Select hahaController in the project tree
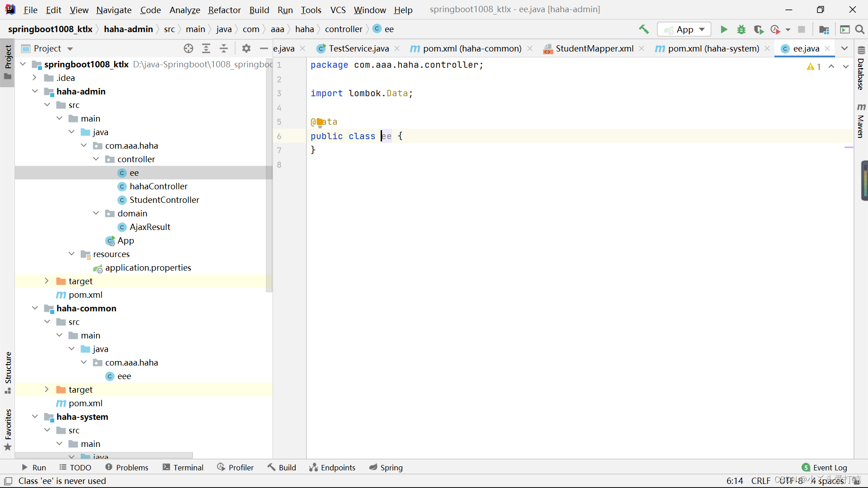Screen dimensions: 868x488 click(x=158, y=186)
